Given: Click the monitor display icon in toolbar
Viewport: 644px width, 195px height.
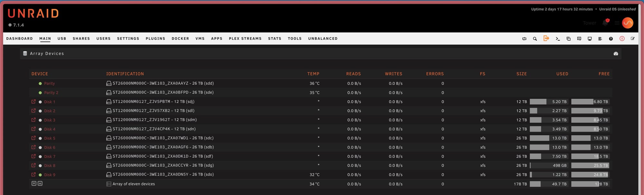Looking at the screenshot, I should [x=590, y=39].
